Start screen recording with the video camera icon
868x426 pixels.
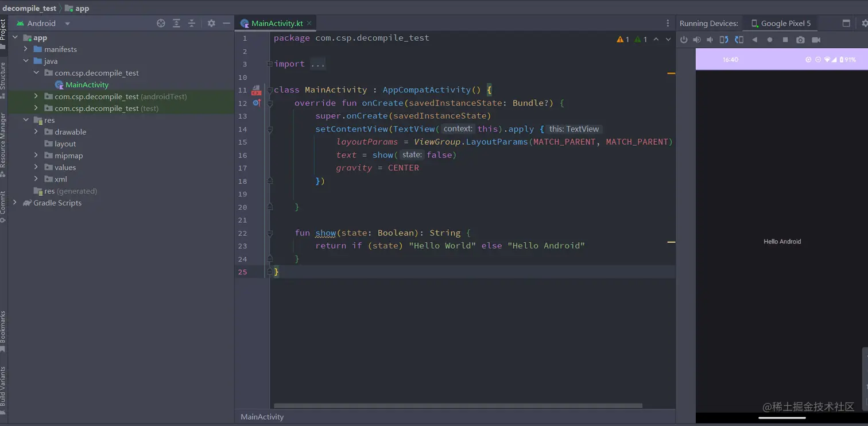[816, 40]
